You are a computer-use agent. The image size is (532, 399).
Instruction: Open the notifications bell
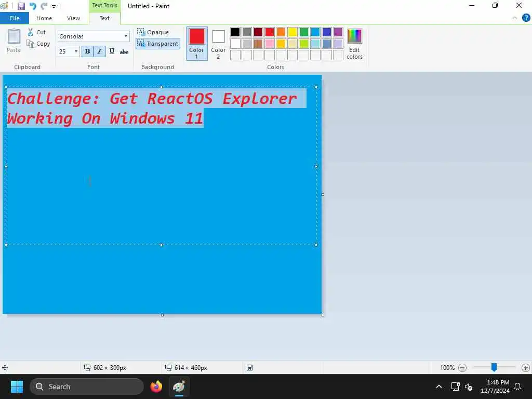(518, 387)
